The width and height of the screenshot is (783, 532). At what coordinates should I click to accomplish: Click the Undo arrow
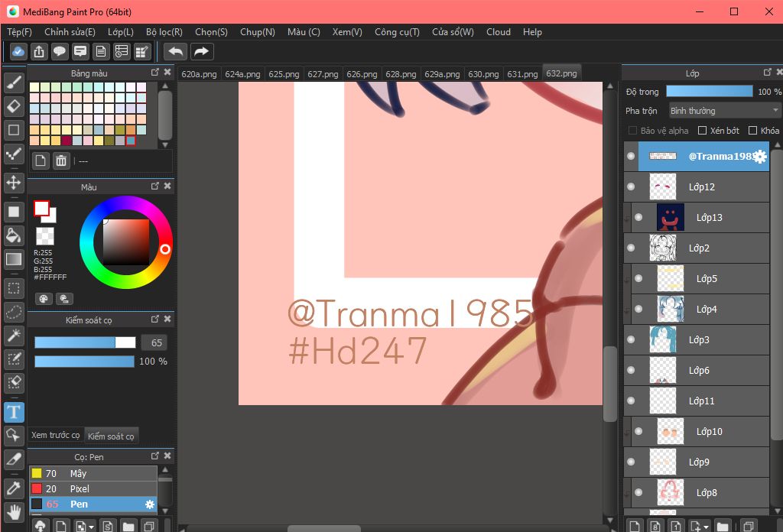(x=175, y=51)
